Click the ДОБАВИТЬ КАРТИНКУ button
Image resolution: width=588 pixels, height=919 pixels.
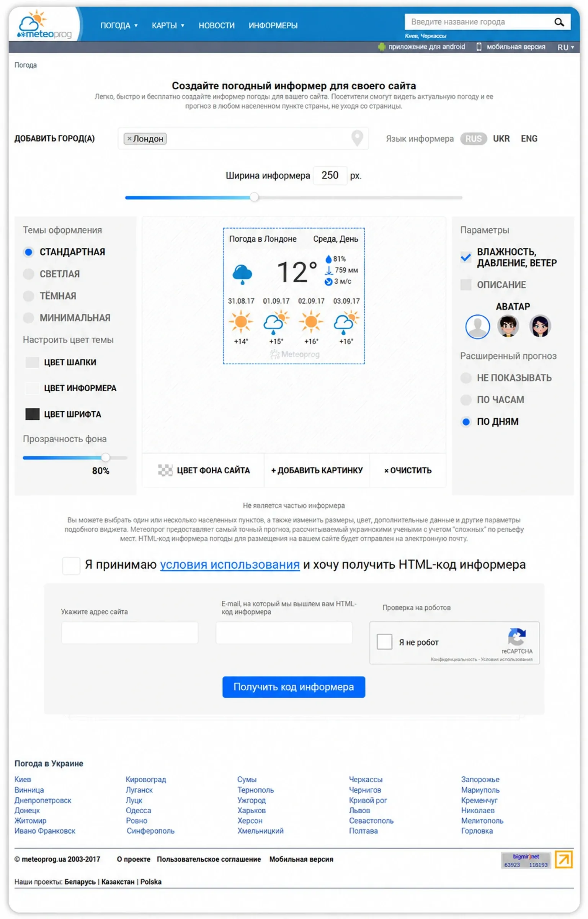(x=317, y=470)
